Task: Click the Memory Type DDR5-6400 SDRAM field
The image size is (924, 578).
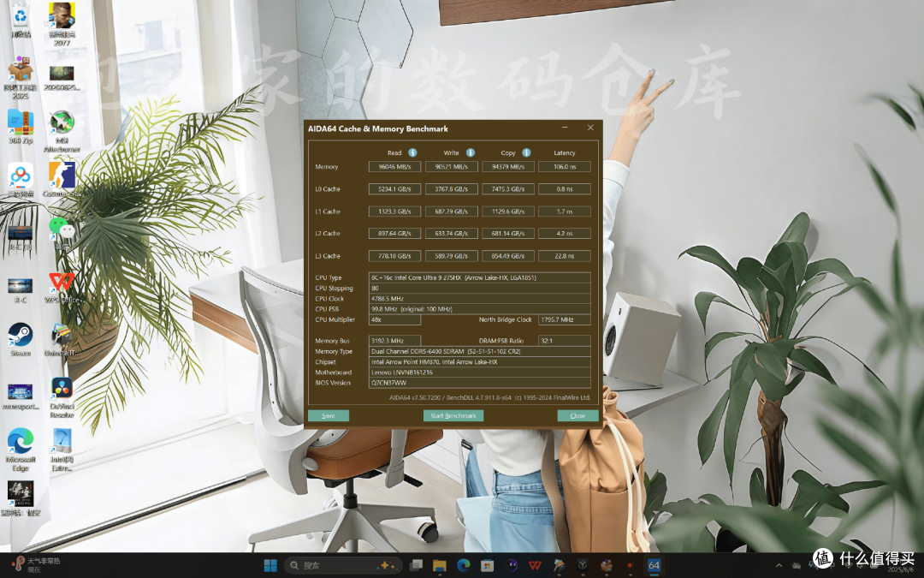Action: (x=480, y=352)
